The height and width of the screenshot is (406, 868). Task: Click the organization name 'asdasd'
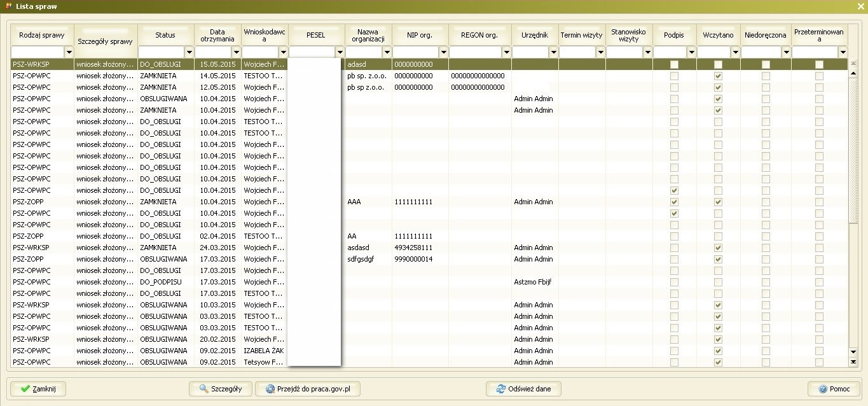pyautogui.click(x=358, y=248)
